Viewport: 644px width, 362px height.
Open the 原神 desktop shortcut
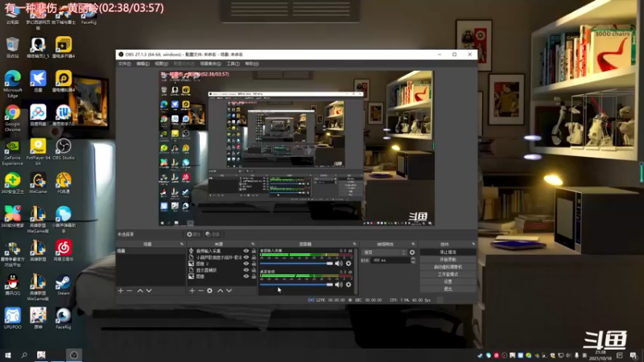(38, 319)
